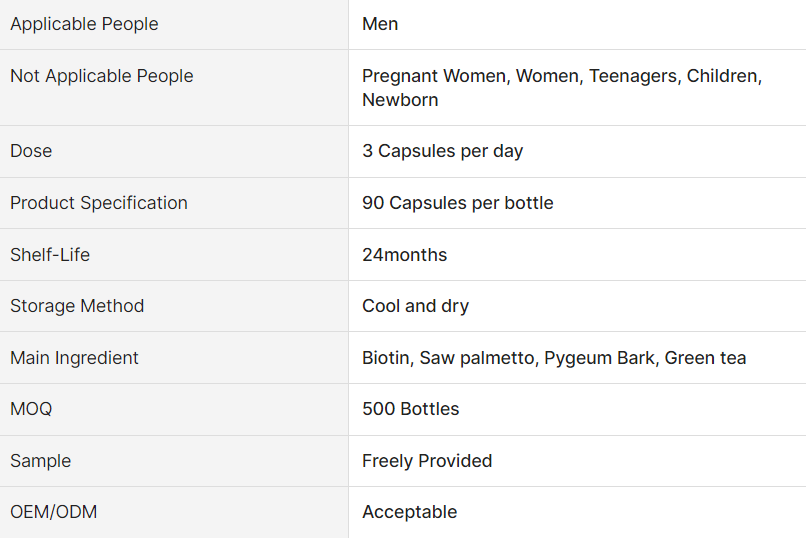This screenshot has width=806, height=538.
Task: Click the 'MOQ' row label
Action: [x=31, y=409]
